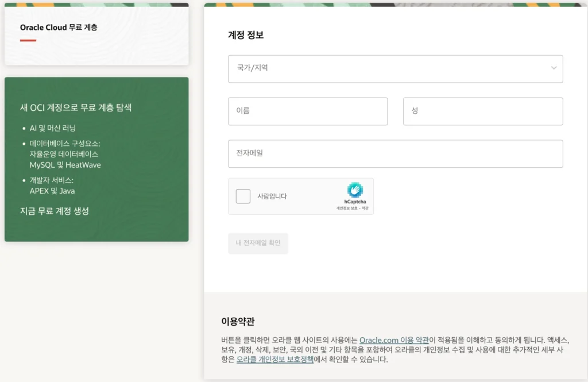
Task: Focus the 성 last name field
Action: [x=483, y=111]
